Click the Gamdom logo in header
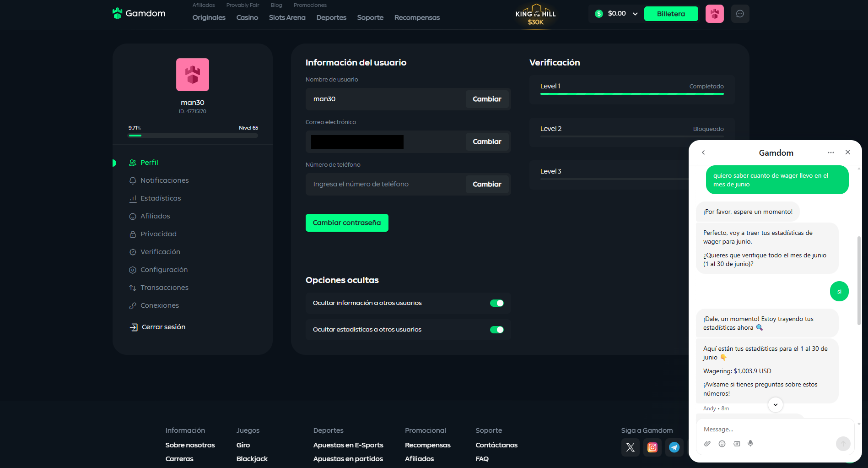Viewport: 868px width, 468px height. point(139,14)
